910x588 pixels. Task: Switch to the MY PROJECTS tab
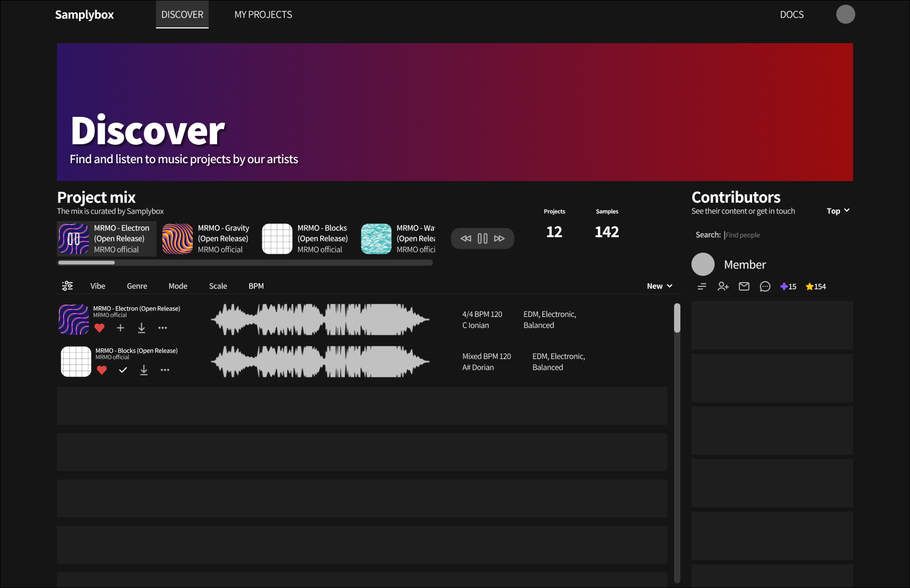pyautogui.click(x=263, y=14)
